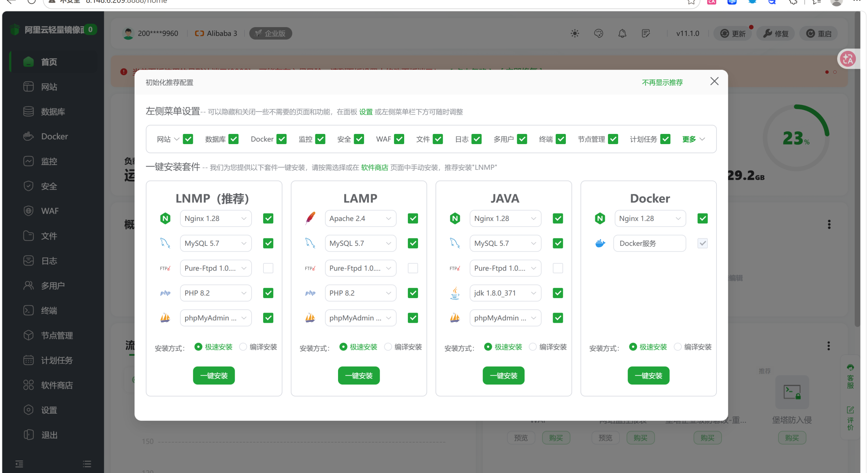Open the traffic panel three-dot menu
868x473 pixels.
[828, 346]
